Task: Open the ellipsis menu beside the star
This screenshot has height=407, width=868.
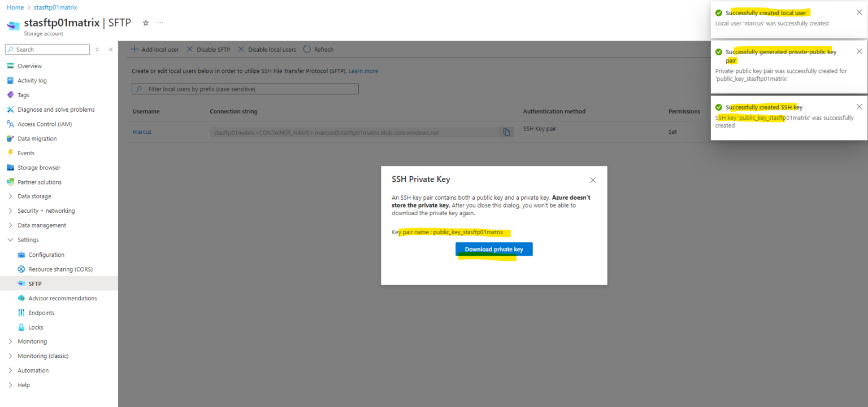Action: pyautogui.click(x=160, y=23)
